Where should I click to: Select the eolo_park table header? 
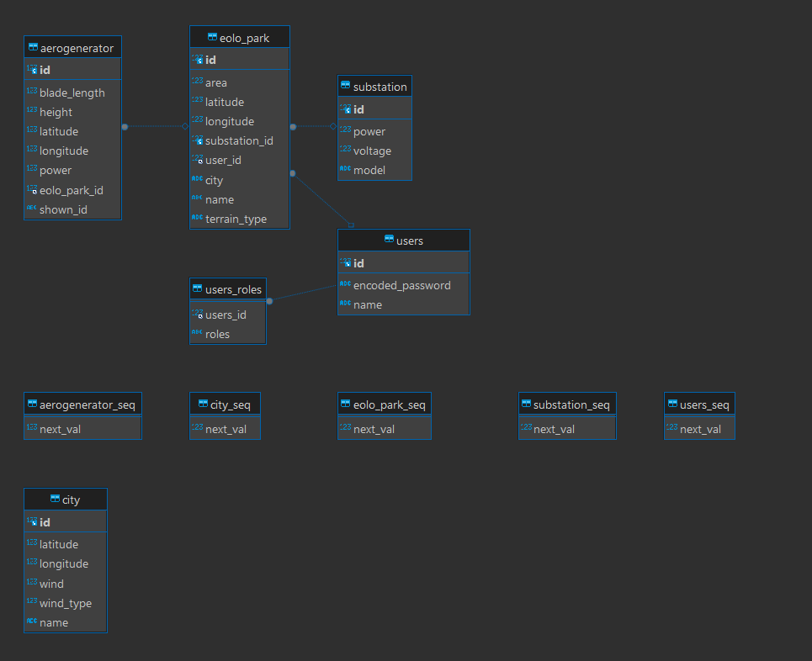pos(240,37)
